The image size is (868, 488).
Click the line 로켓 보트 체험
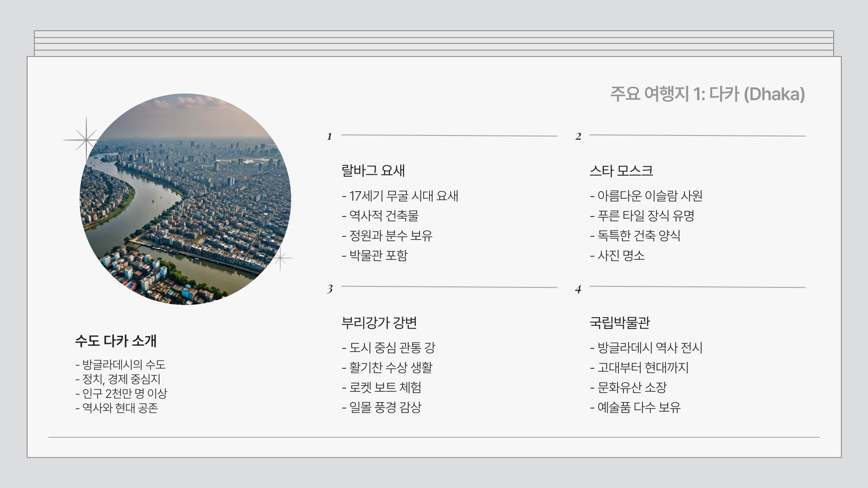382,388
